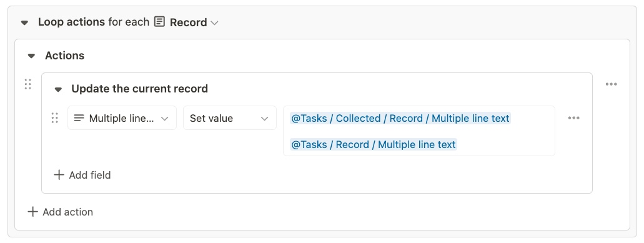Open the Record chevron dropdown

(x=214, y=23)
